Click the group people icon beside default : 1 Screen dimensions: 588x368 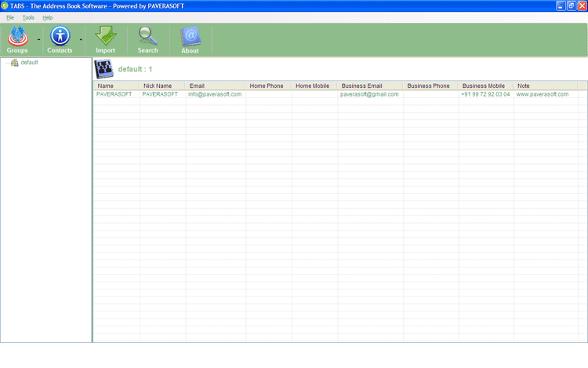(103, 69)
